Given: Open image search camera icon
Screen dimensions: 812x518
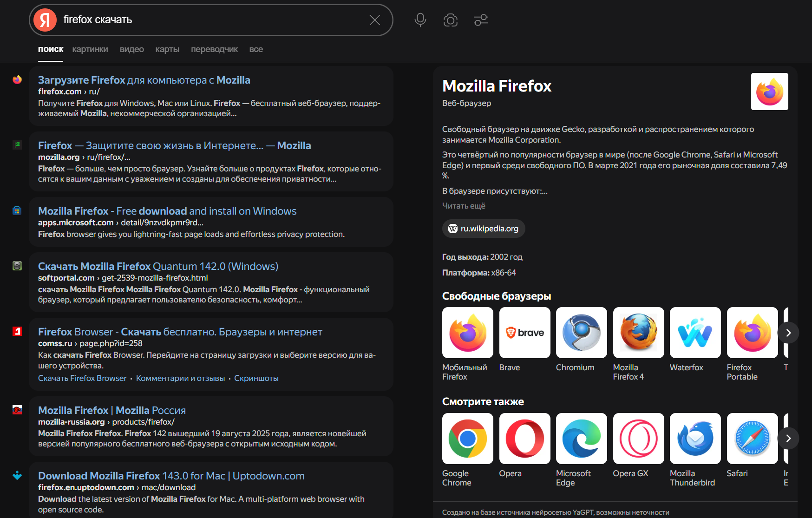Looking at the screenshot, I should (450, 20).
